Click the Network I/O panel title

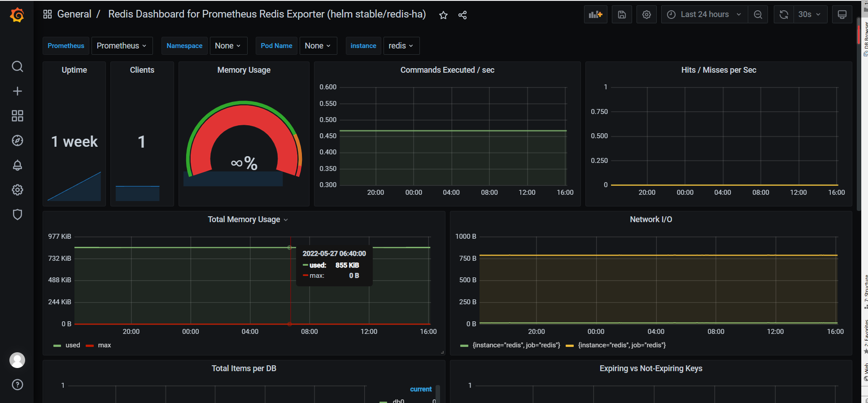point(651,219)
